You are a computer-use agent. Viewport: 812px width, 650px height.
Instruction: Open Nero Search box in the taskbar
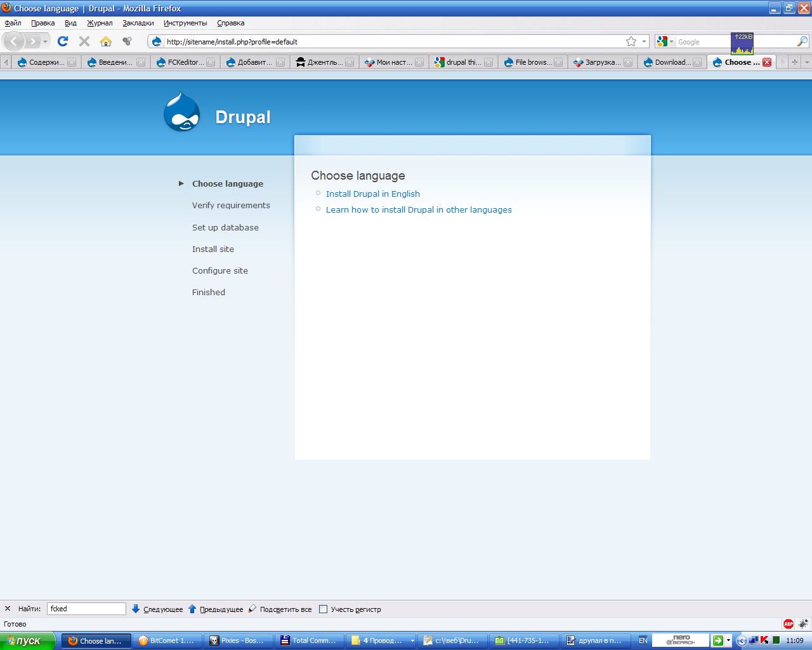[x=680, y=640]
